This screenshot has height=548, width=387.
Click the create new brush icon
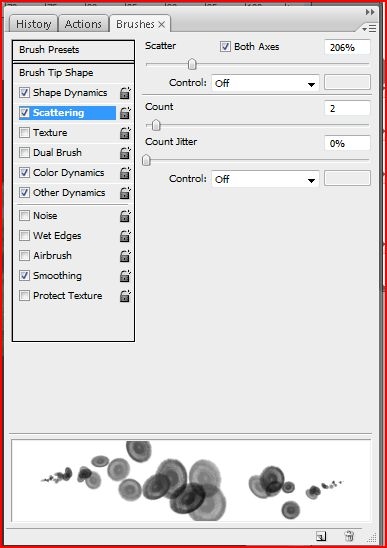click(321, 536)
